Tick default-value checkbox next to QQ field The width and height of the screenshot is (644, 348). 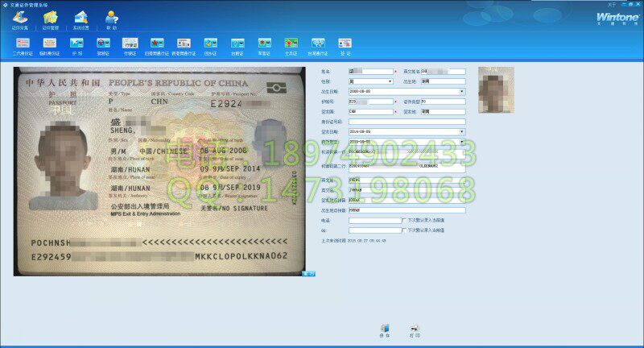click(x=404, y=230)
